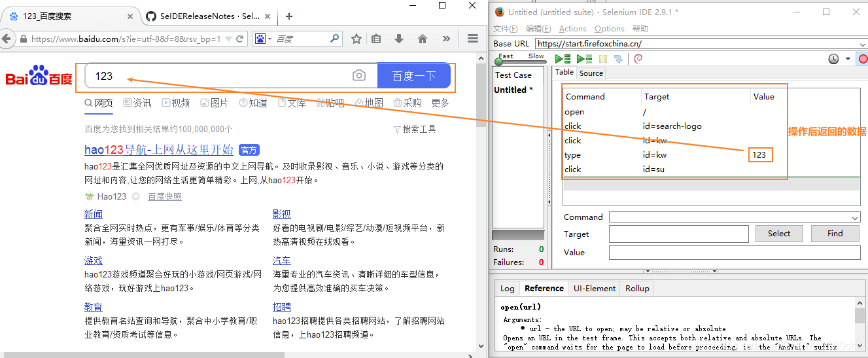Click the rollup swirl icon in Selenium IDE
This screenshot has width=868, height=358.
tap(638, 59)
